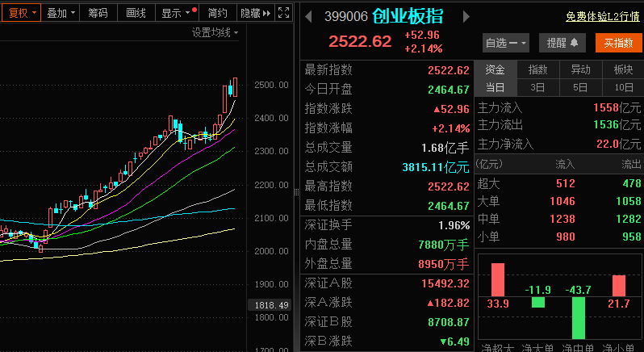This screenshot has width=644, height=352.
Task: Switch to 简约 simple view
Action: 217,13
